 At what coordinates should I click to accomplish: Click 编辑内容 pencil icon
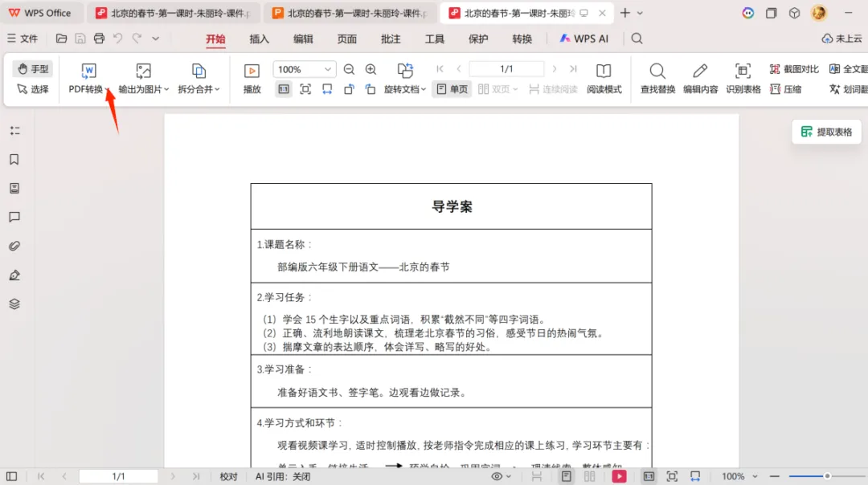(700, 71)
